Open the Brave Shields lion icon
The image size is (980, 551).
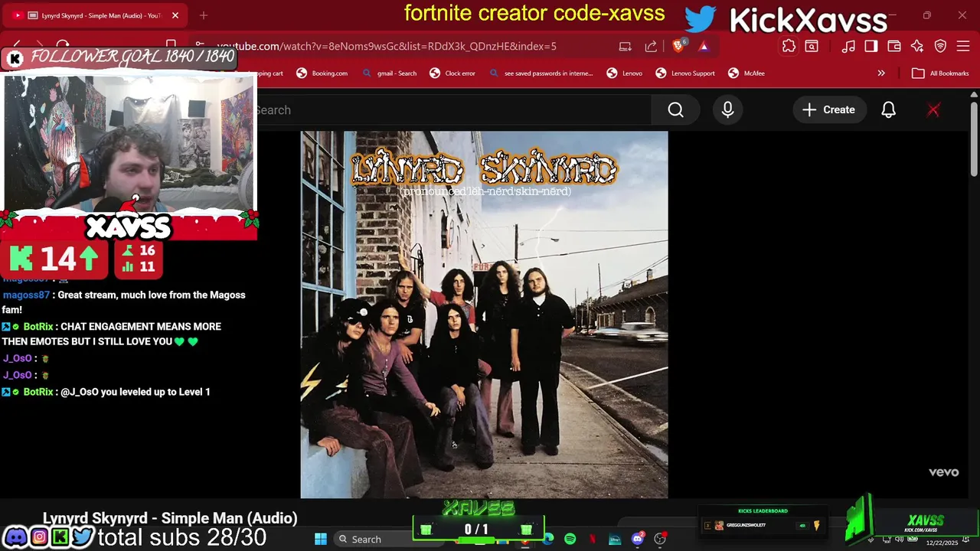pos(678,46)
